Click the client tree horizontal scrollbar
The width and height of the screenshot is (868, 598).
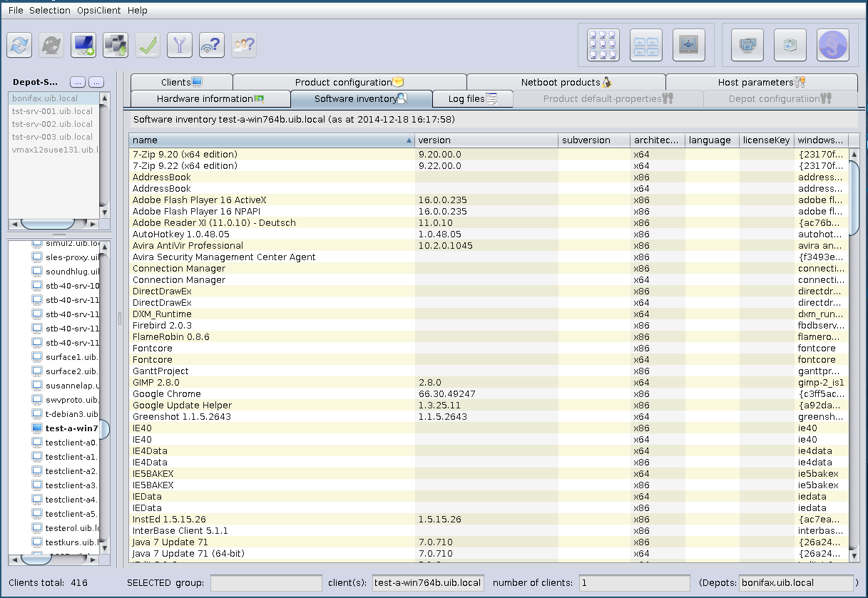tap(53, 559)
